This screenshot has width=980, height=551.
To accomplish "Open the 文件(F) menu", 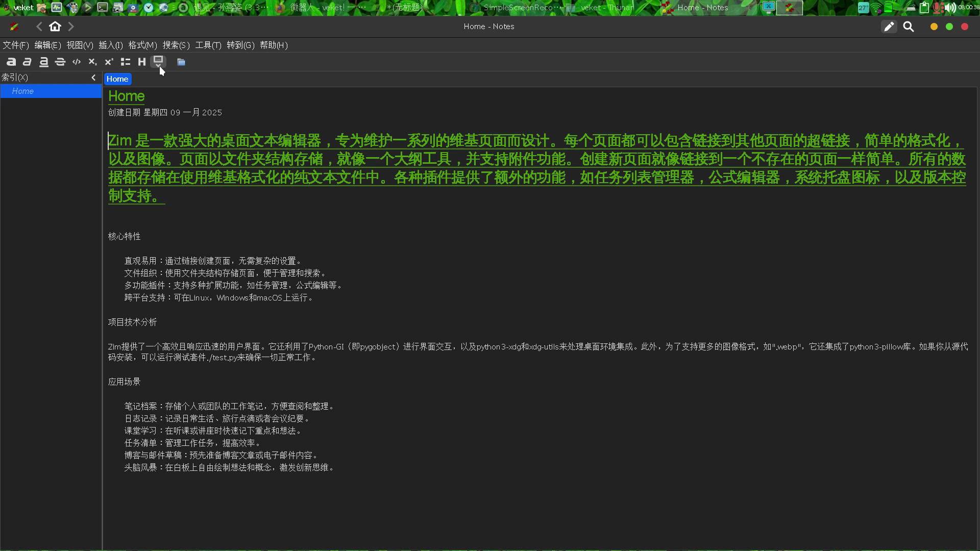I will pyautogui.click(x=15, y=45).
